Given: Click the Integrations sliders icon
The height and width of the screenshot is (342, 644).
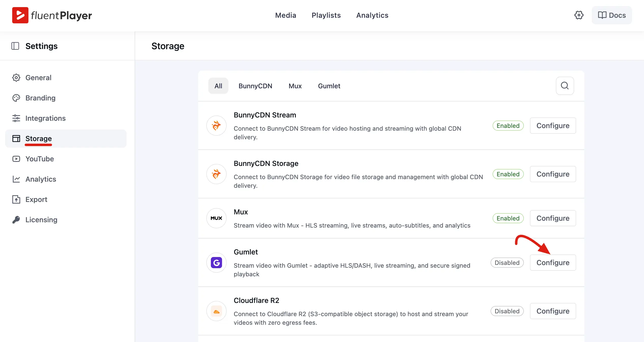Looking at the screenshot, I should (16, 118).
